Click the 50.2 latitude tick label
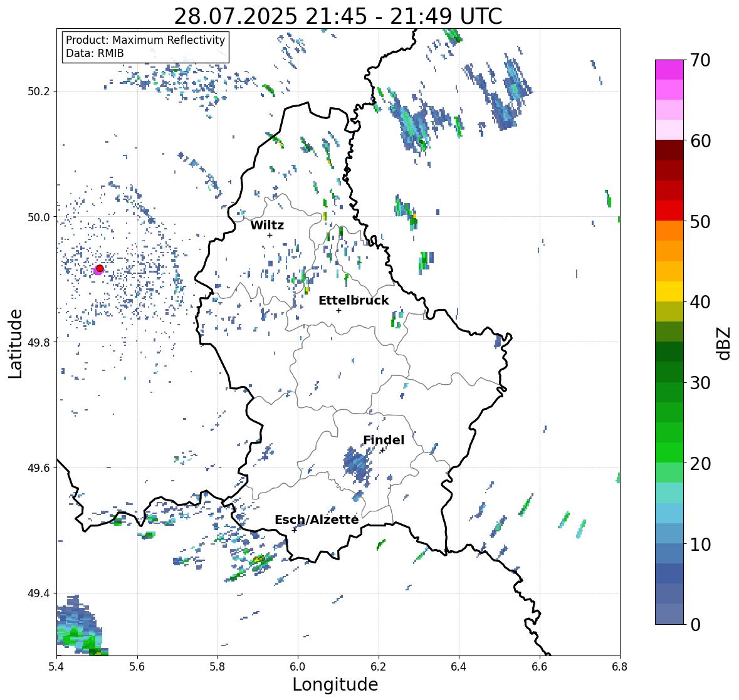This screenshot has width=739, height=700. pyautogui.click(x=39, y=91)
